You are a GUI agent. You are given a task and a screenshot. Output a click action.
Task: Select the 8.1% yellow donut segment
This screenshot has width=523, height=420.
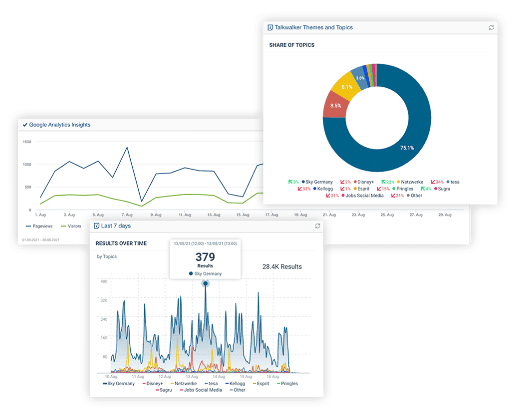coord(347,87)
